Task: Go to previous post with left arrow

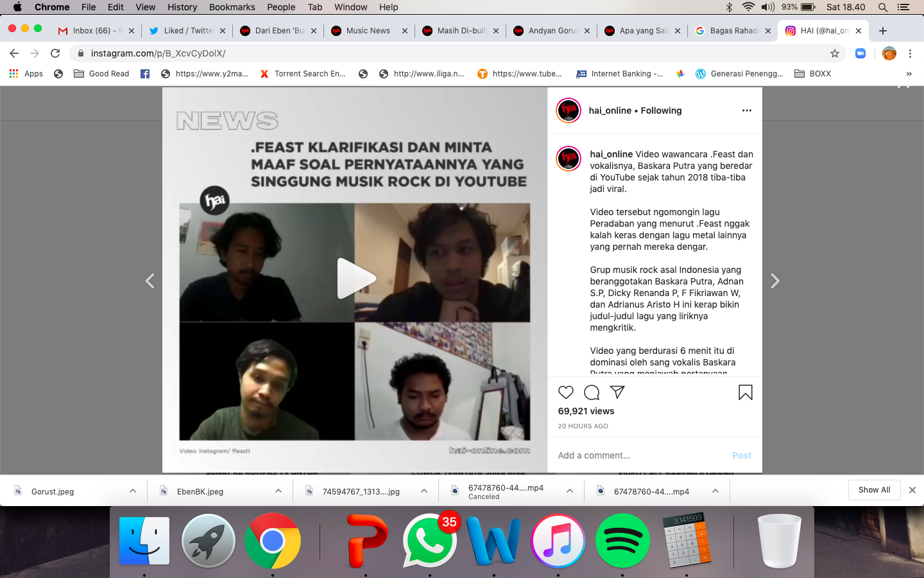Action: [150, 281]
